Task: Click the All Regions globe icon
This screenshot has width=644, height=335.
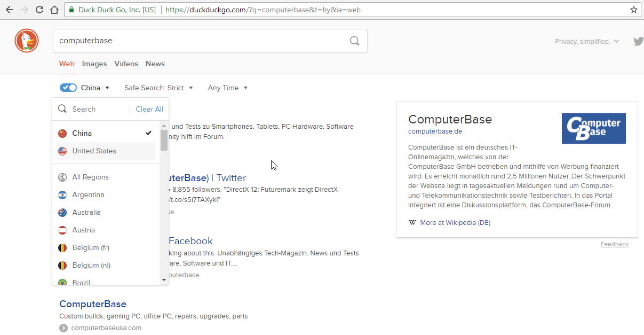Action: click(x=62, y=177)
